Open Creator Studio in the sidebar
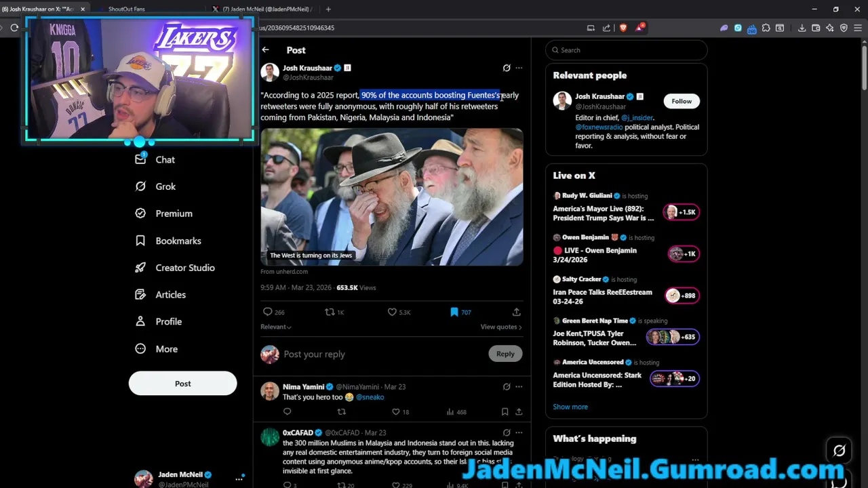Viewport: 868px width, 488px height. tap(175, 268)
